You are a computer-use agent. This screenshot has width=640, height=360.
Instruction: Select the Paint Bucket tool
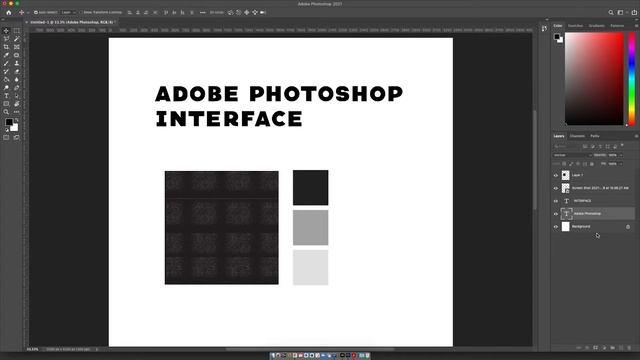(6, 80)
